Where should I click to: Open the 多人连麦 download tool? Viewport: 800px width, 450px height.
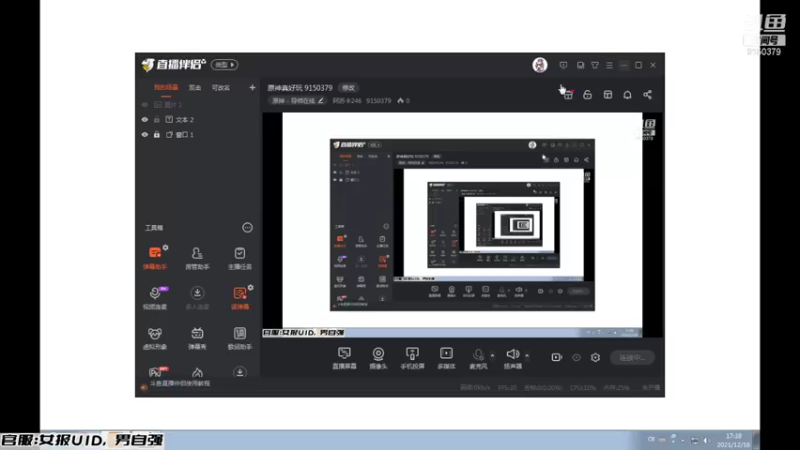click(197, 297)
